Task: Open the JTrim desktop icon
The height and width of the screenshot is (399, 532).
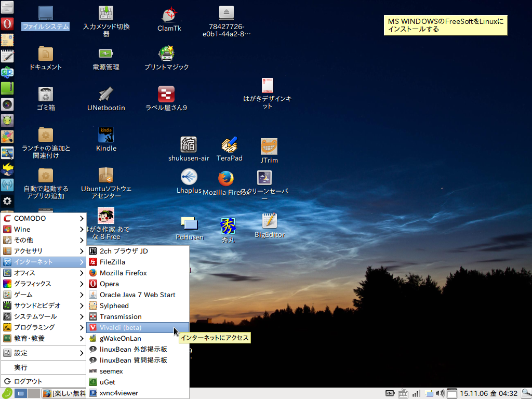Action: [269, 147]
